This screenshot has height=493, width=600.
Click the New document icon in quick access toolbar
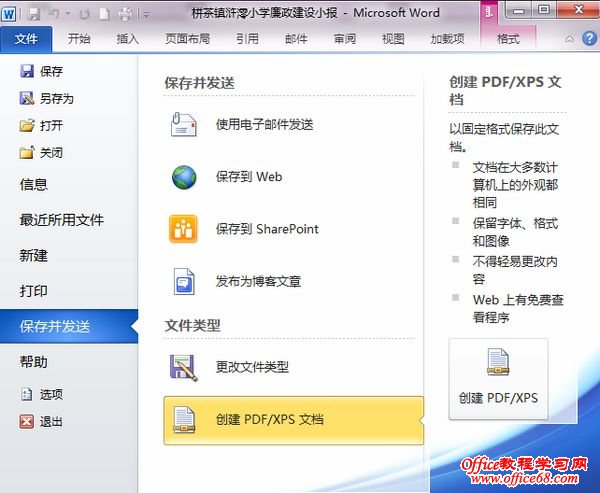coord(104,14)
